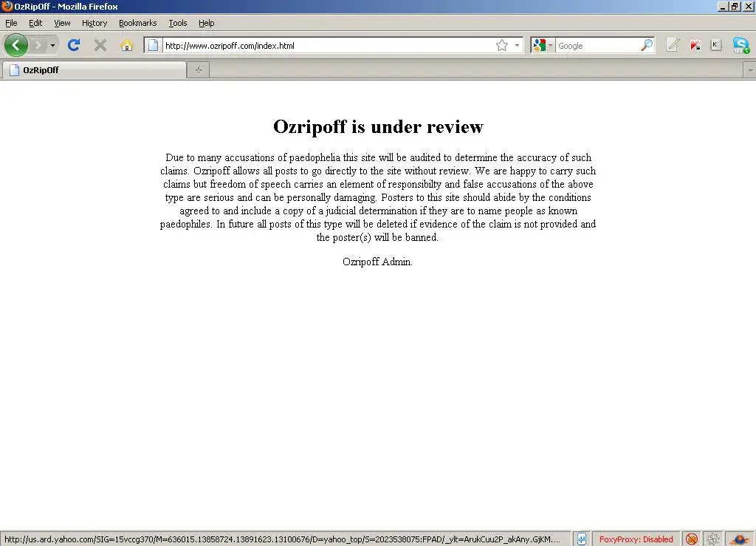This screenshot has height=546, width=756.
Task: Click the pencil edit toolbar icon
Action: 673,45
